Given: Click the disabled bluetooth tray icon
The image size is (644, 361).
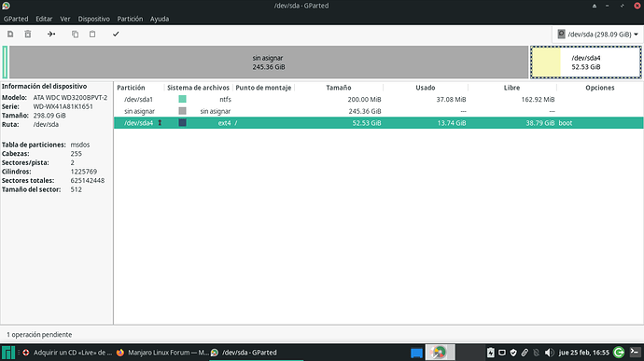Looking at the screenshot, I should (536, 353).
